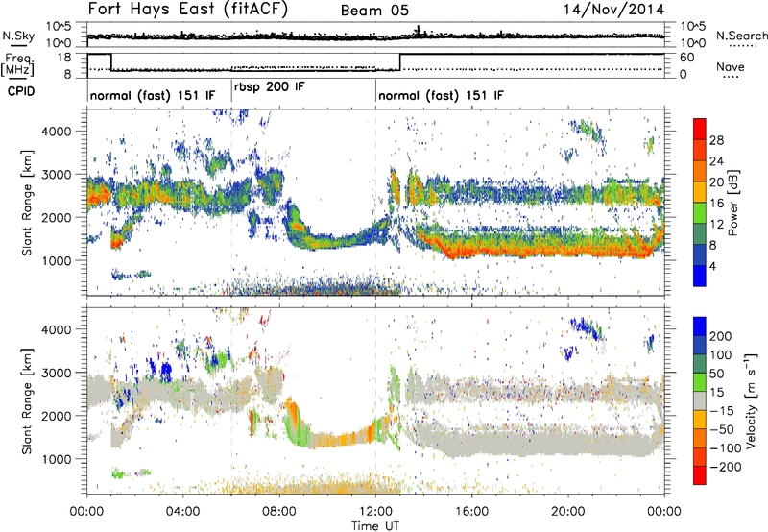Screen dimensions: 768x532
Task: Click the '60' tick on the Nave axis
Action: click(x=687, y=58)
